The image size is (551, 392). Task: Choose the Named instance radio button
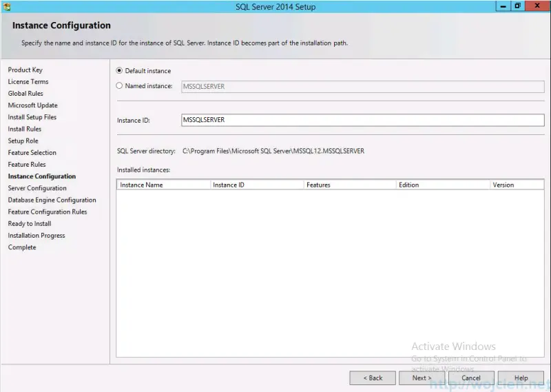click(119, 86)
